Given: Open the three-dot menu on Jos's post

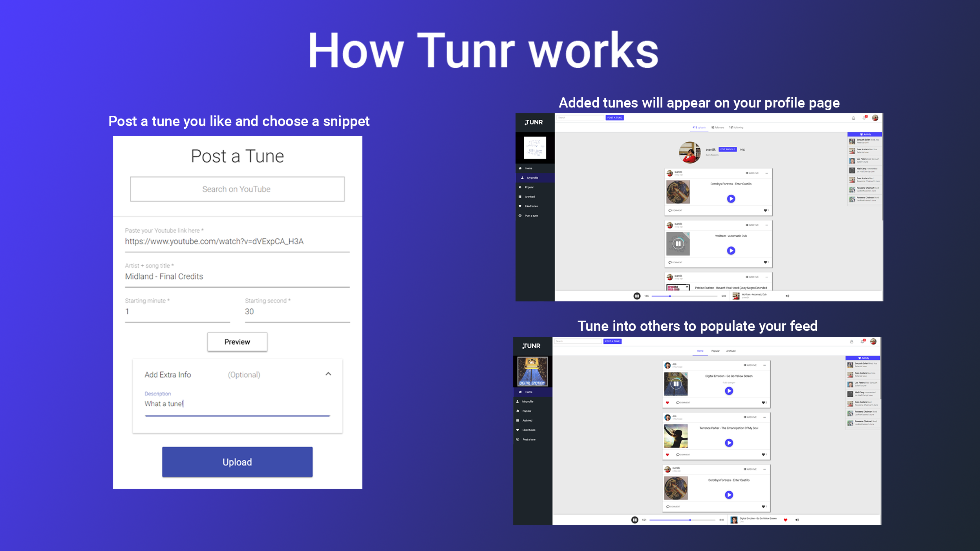Looking at the screenshot, I should click(x=764, y=365).
